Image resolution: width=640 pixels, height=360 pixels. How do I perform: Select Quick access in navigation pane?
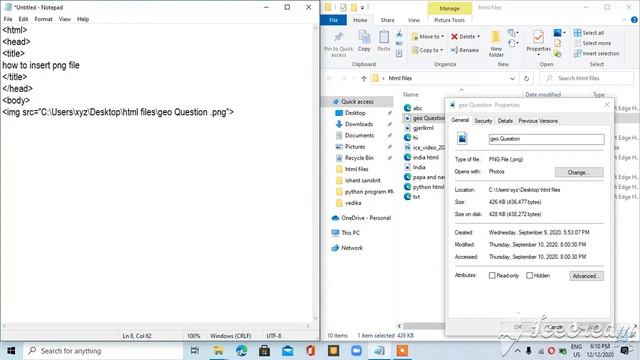[357, 102]
